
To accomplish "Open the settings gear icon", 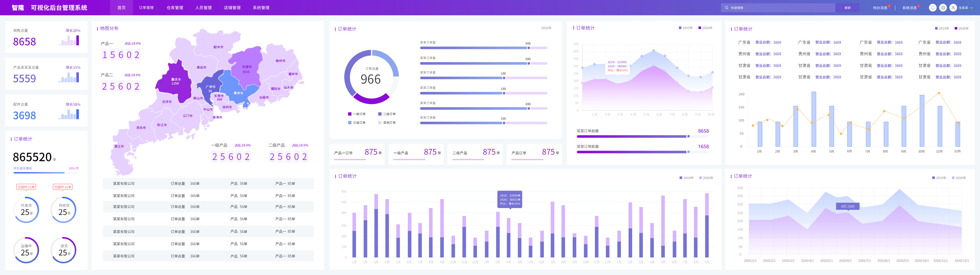I will coord(943,8).
